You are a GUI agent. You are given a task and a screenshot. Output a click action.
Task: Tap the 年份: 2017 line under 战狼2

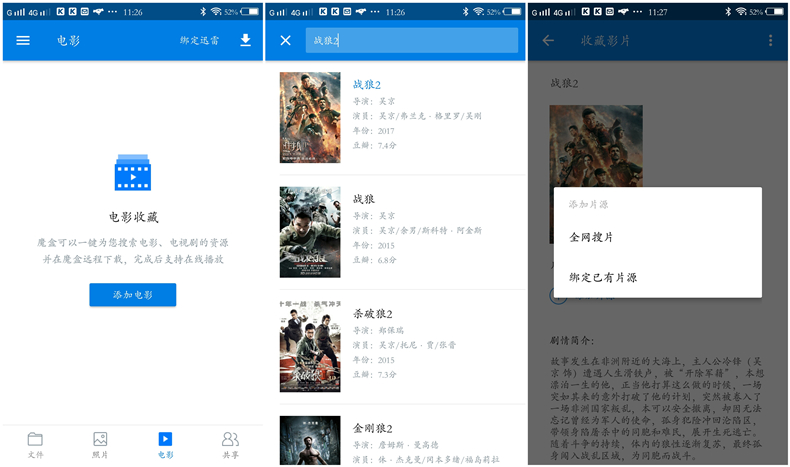click(373, 131)
